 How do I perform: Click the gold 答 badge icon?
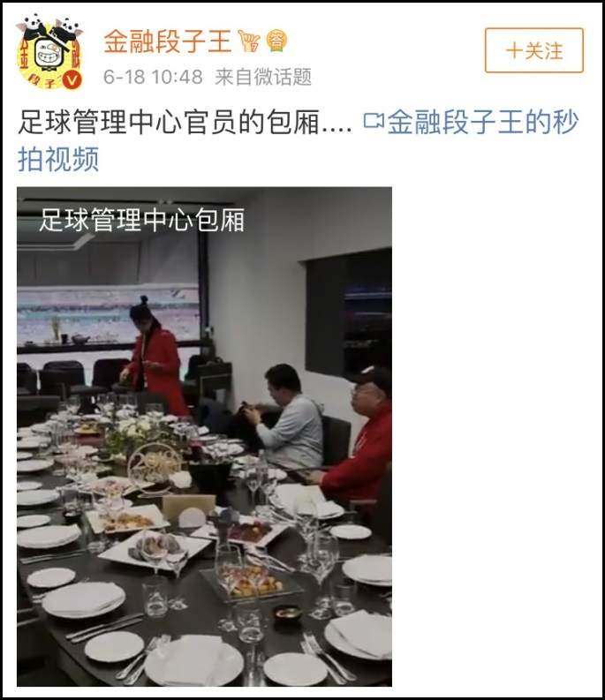tap(276, 41)
